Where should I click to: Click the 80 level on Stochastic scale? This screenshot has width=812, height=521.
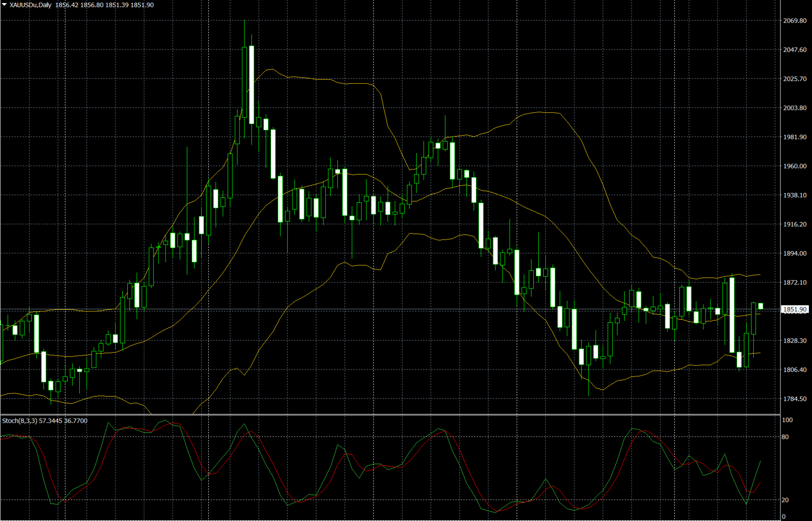point(785,437)
